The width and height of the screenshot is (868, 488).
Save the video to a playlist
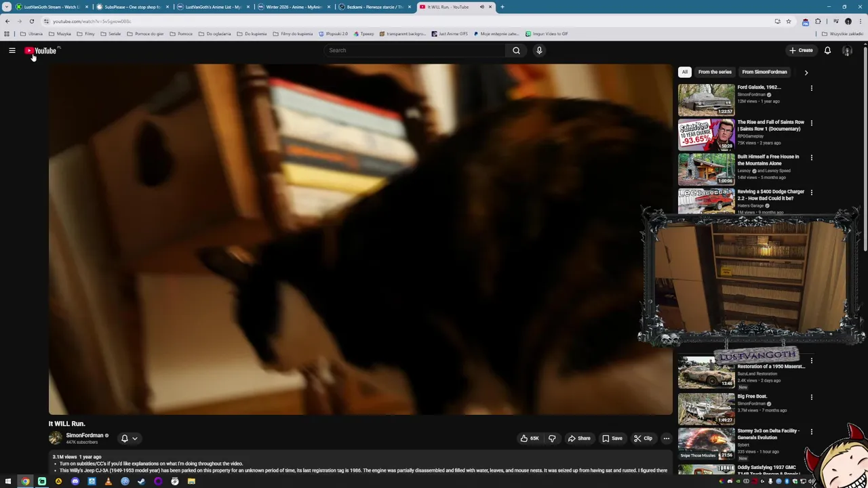pos(612,439)
